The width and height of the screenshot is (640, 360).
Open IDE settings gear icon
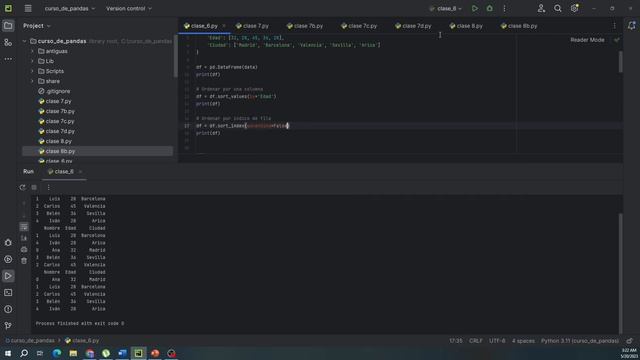point(574,9)
